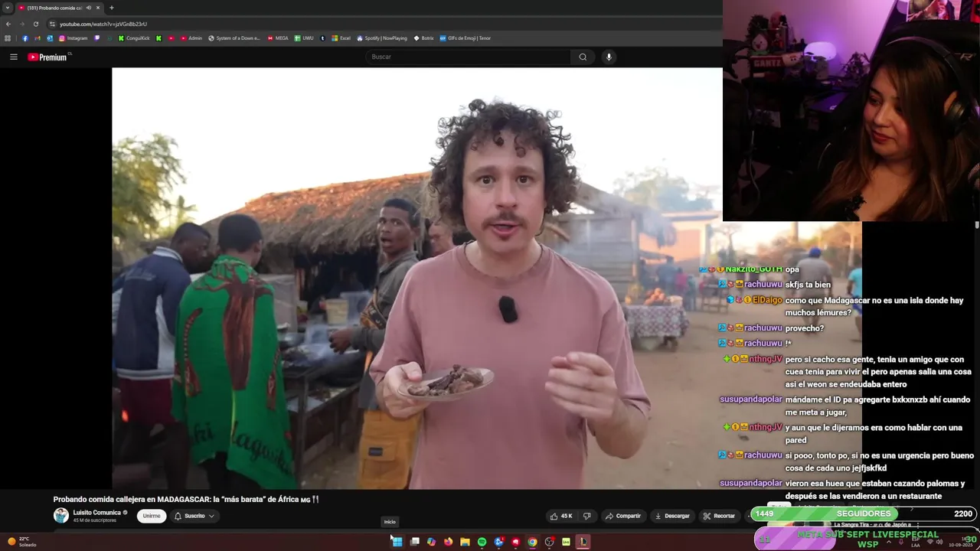Open the YouTube hamburger guide menu

[x=13, y=57]
